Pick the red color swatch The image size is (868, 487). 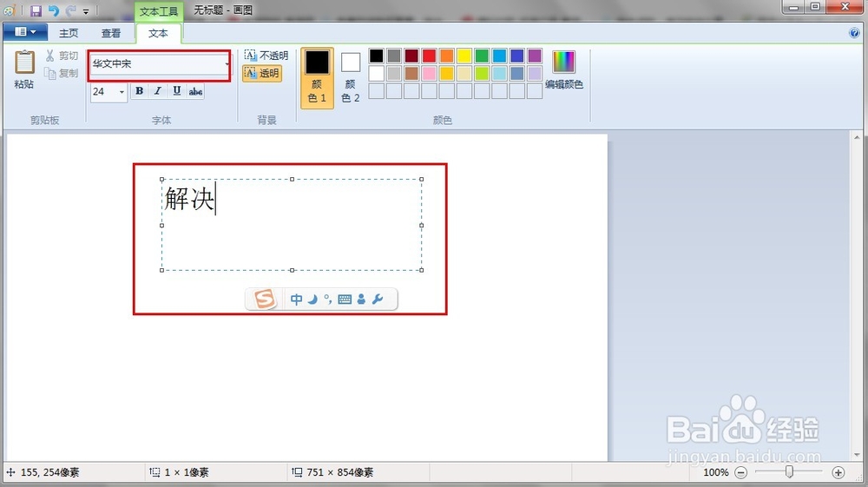pyautogui.click(x=429, y=56)
